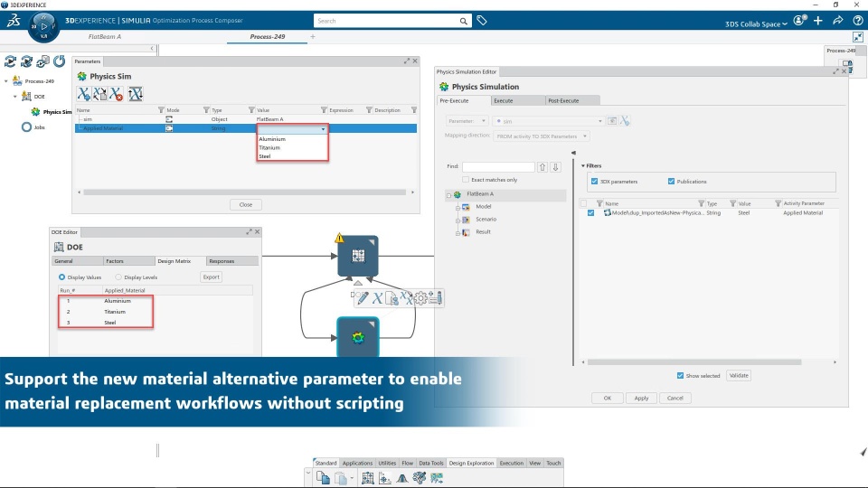Click the Parameters panel horizontal scrollbar
The width and height of the screenshot is (868, 488).
click(244, 192)
